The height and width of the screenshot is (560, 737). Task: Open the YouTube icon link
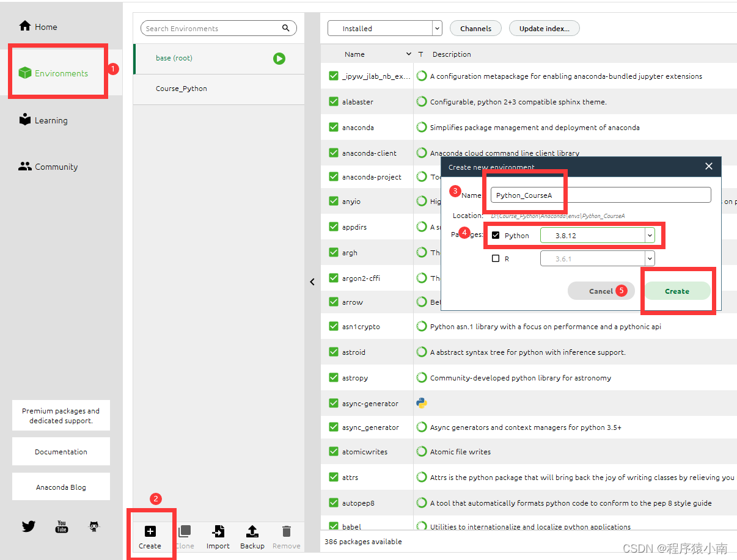62,526
